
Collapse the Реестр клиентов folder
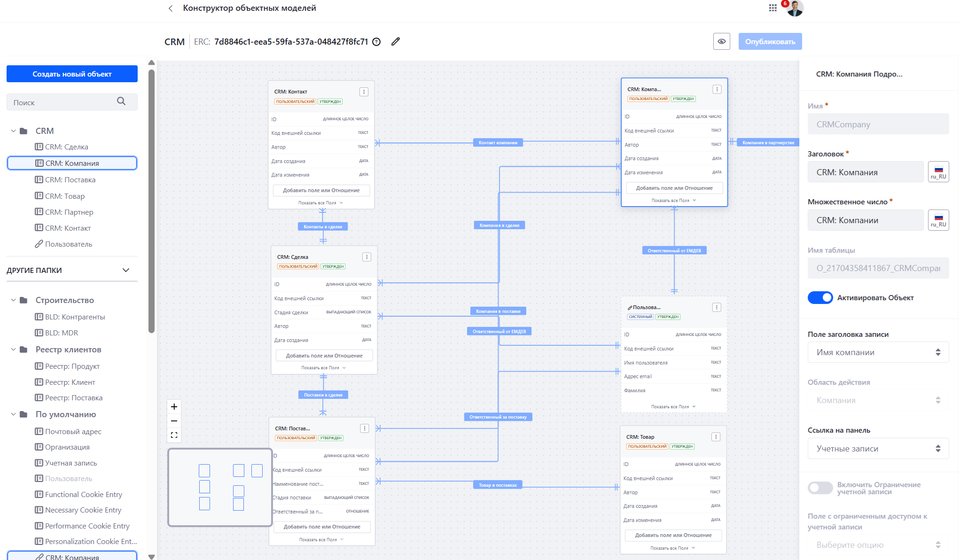(13, 350)
